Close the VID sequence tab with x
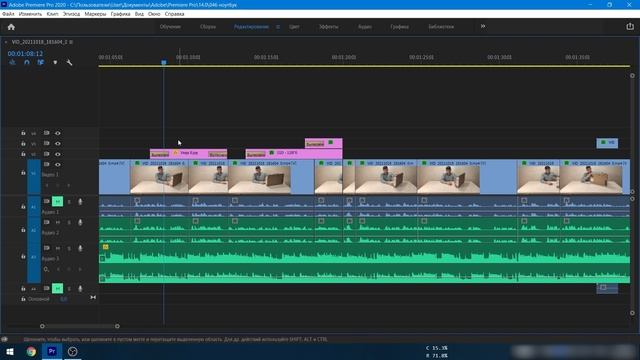Image resolution: width=640 pixels, height=360 pixels. pyautogui.click(x=6, y=42)
